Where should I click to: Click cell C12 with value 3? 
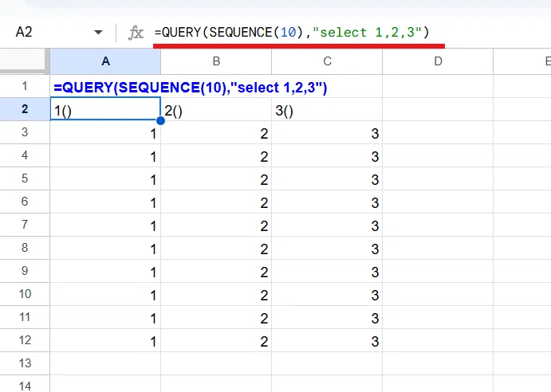click(327, 340)
